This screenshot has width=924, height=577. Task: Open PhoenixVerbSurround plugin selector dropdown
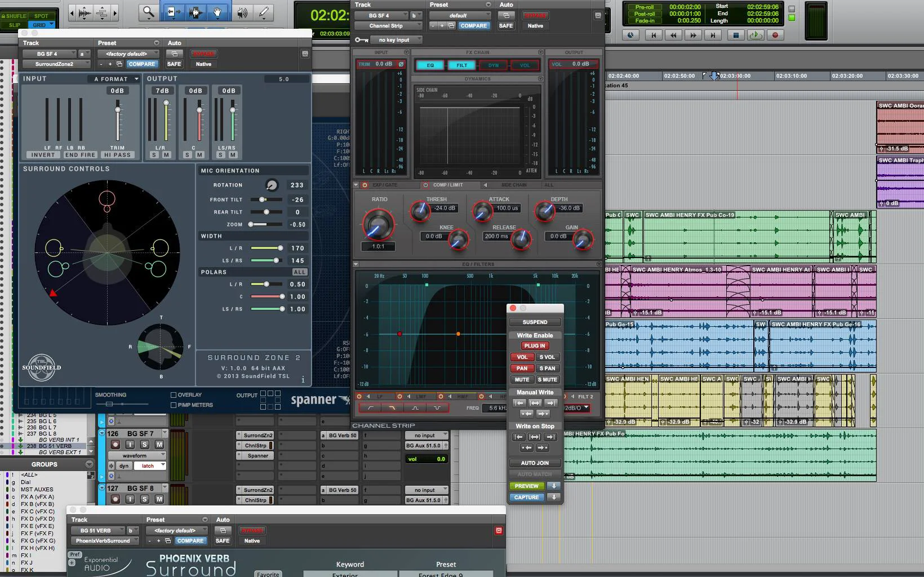105,541
